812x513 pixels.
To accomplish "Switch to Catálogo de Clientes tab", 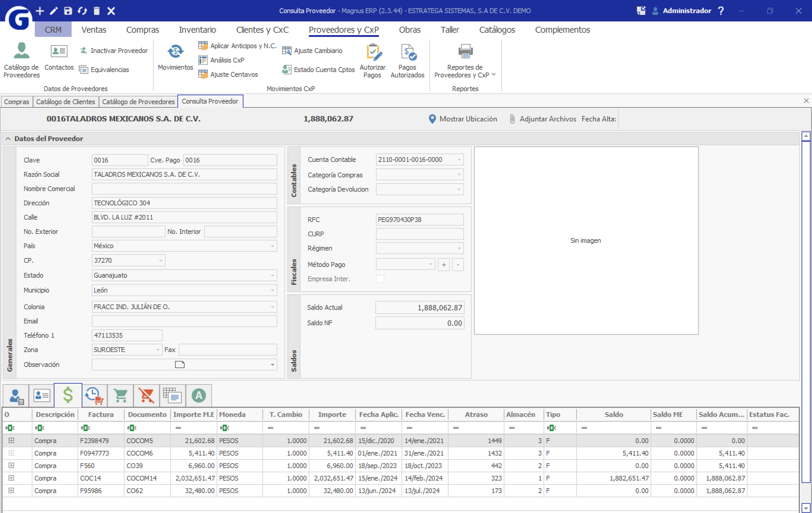I will coord(65,101).
